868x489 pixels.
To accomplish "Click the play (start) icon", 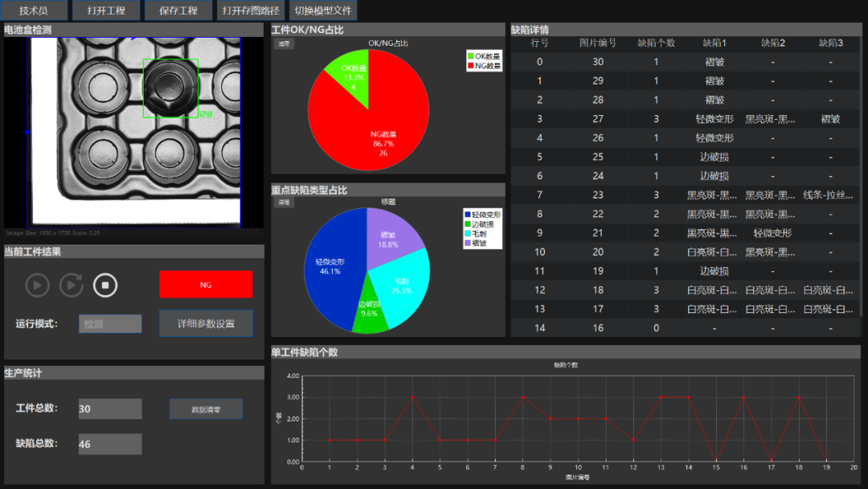I will click(37, 285).
